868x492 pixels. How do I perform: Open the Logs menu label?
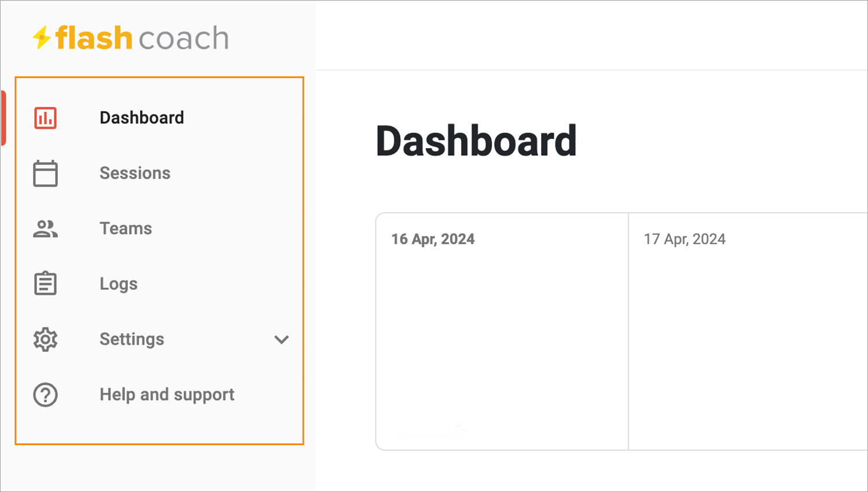point(119,284)
